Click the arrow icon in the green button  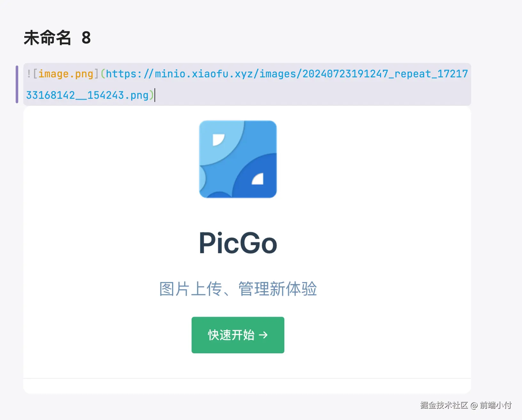pyautogui.click(x=263, y=335)
